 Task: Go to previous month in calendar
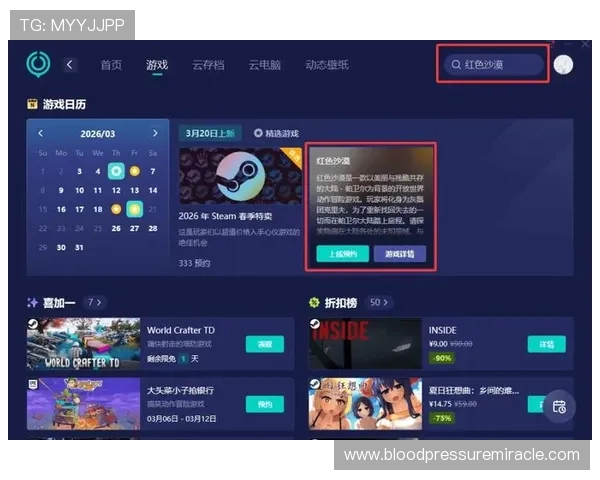tap(41, 133)
